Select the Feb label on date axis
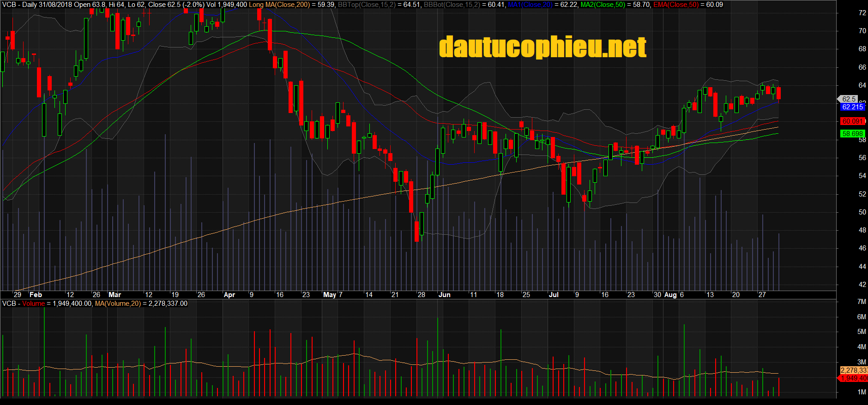This screenshot has height=405, width=868. pos(36,295)
